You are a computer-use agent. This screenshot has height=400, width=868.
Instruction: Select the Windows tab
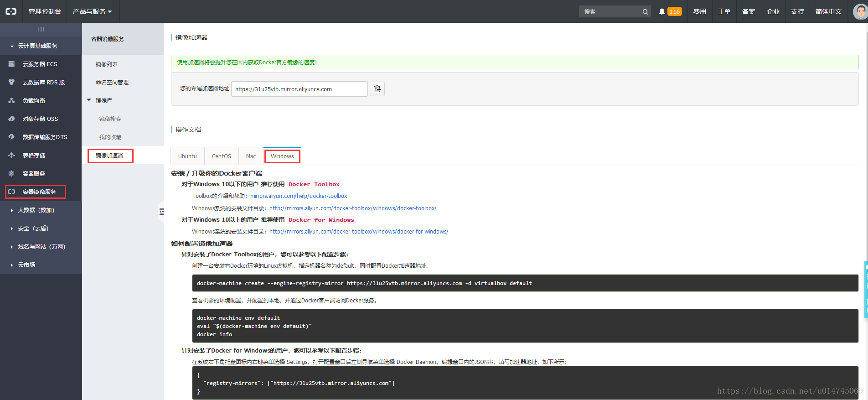[282, 156]
